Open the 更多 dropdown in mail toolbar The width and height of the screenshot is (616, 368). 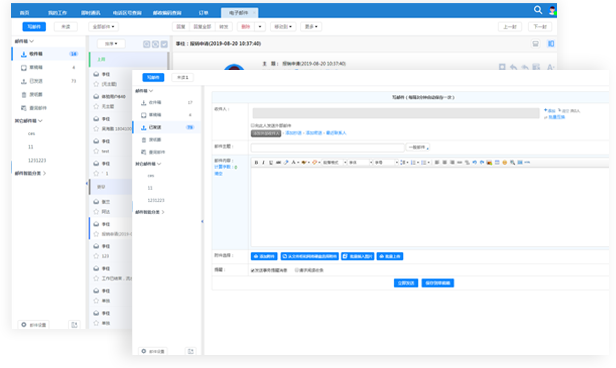311,27
